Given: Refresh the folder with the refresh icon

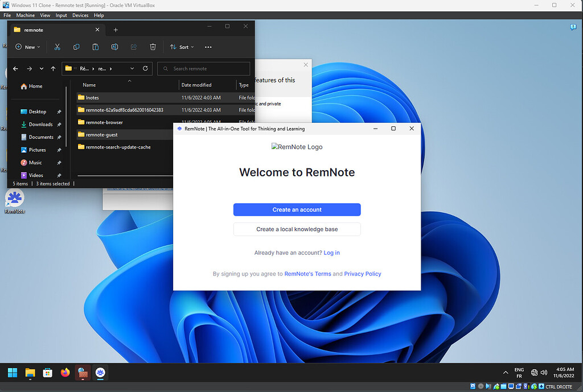Looking at the screenshot, I should click(x=146, y=68).
